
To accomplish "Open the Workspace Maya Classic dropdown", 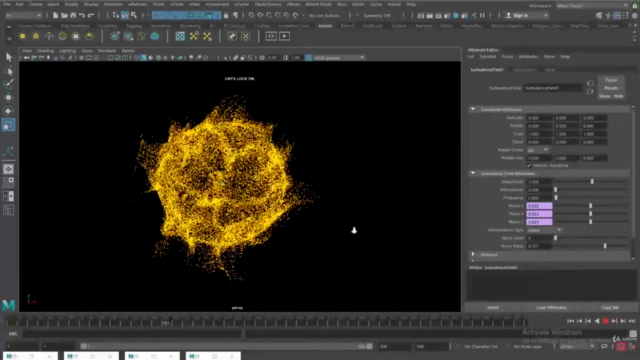I will (x=592, y=6).
